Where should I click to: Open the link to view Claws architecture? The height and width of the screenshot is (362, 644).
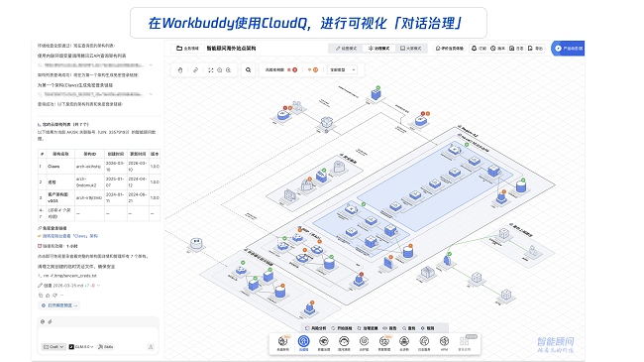pos(69,236)
